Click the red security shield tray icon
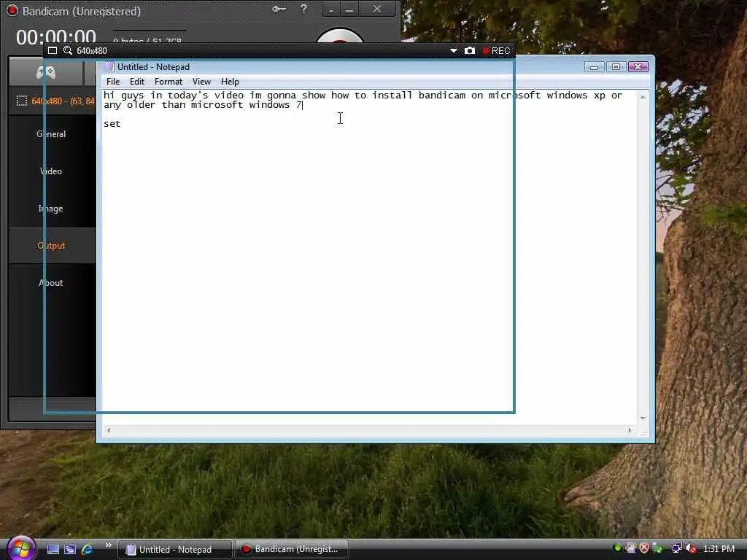This screenshot has width=747, height=560. (644, 548)
